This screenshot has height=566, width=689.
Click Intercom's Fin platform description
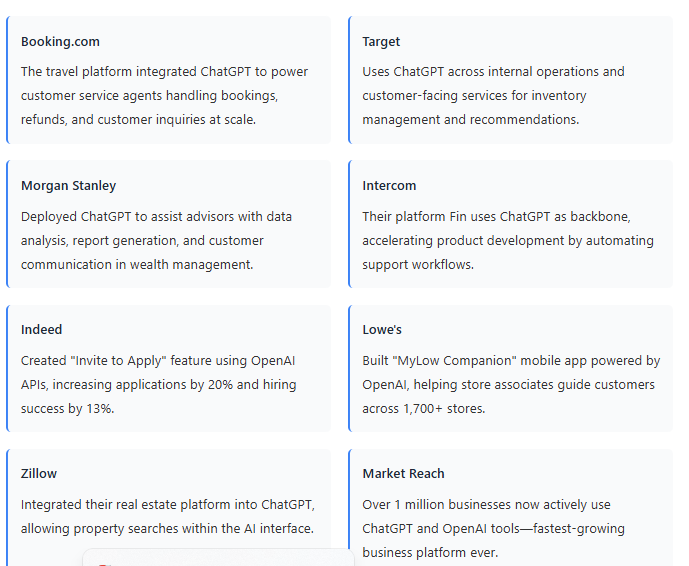point(507,240)
